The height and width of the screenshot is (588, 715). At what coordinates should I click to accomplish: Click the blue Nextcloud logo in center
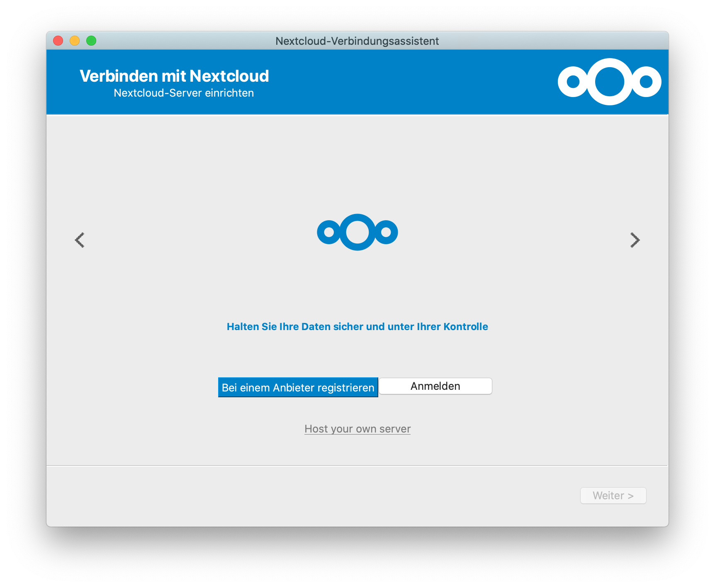357,232
